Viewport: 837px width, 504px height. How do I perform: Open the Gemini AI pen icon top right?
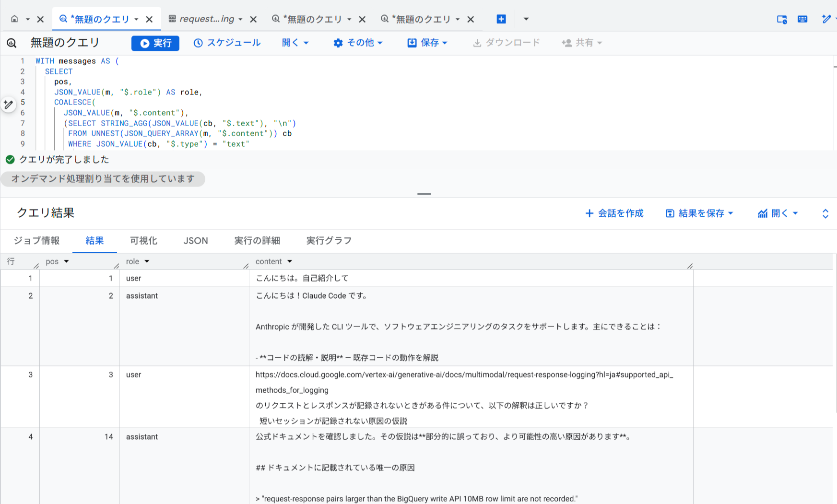827,19
